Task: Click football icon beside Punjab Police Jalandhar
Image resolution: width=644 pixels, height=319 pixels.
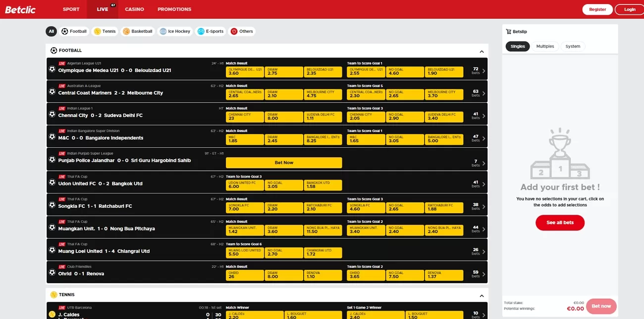Action: pyautogui.click(x=52, y=159)
